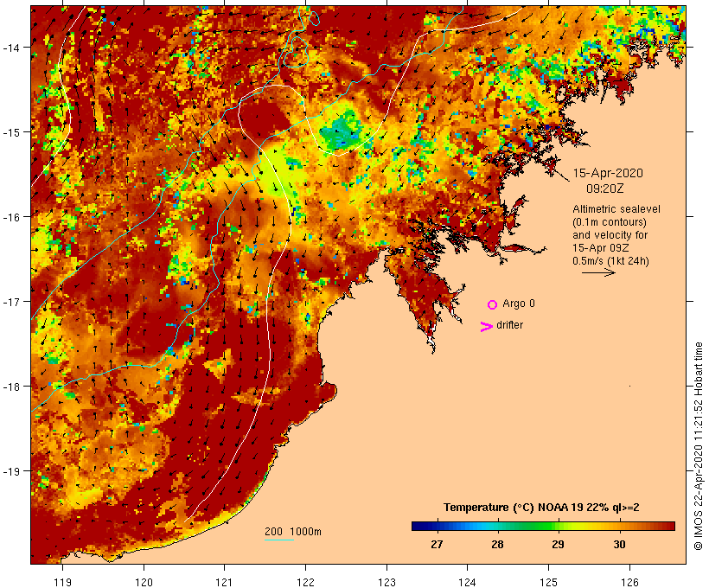
Task: Click the '200 1000m' depth contour label
Action: pos(293,532)
